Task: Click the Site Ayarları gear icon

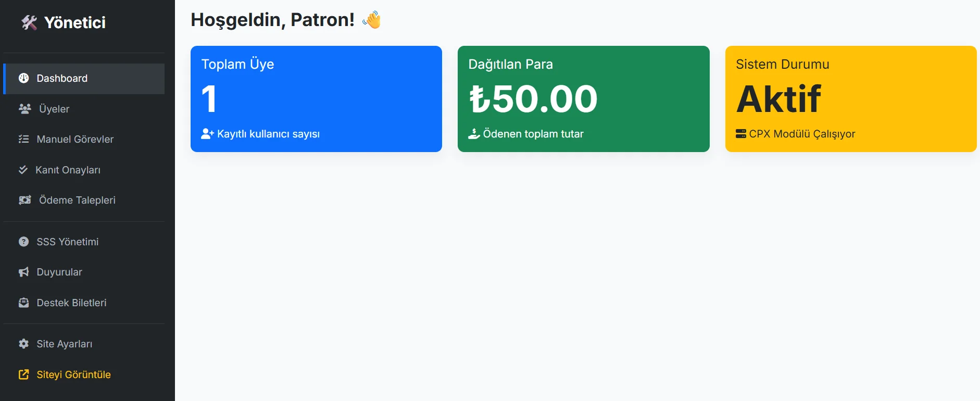Action: tap(24, 344)
